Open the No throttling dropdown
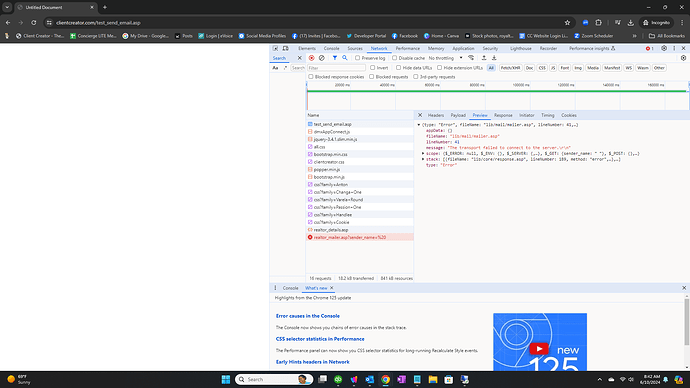 (x=445, y=58)
